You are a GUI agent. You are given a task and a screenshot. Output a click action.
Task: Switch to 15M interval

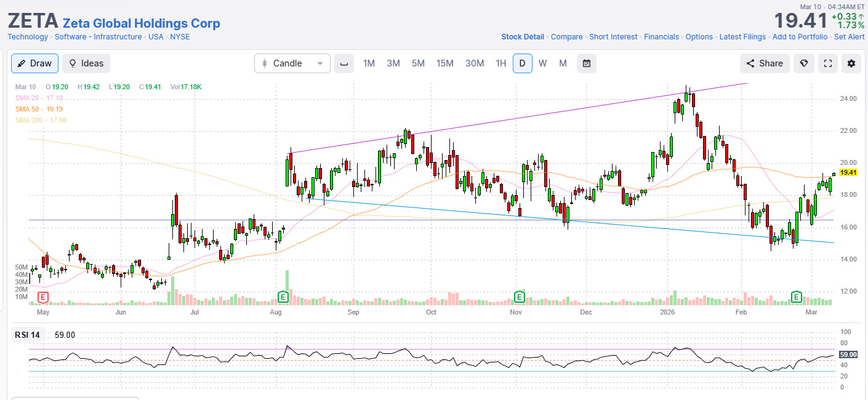coord(444,63)
